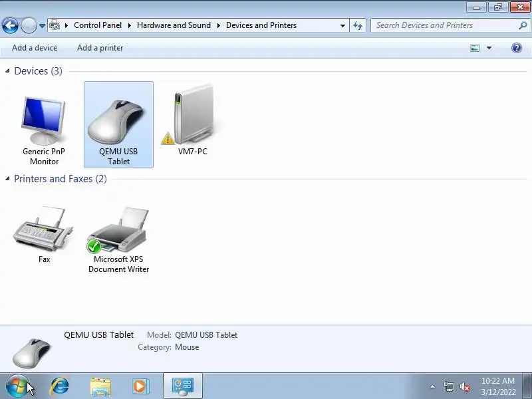The image size is (532, 399).
Task: Click the Show desktop strip
Action: click(527, 386)
